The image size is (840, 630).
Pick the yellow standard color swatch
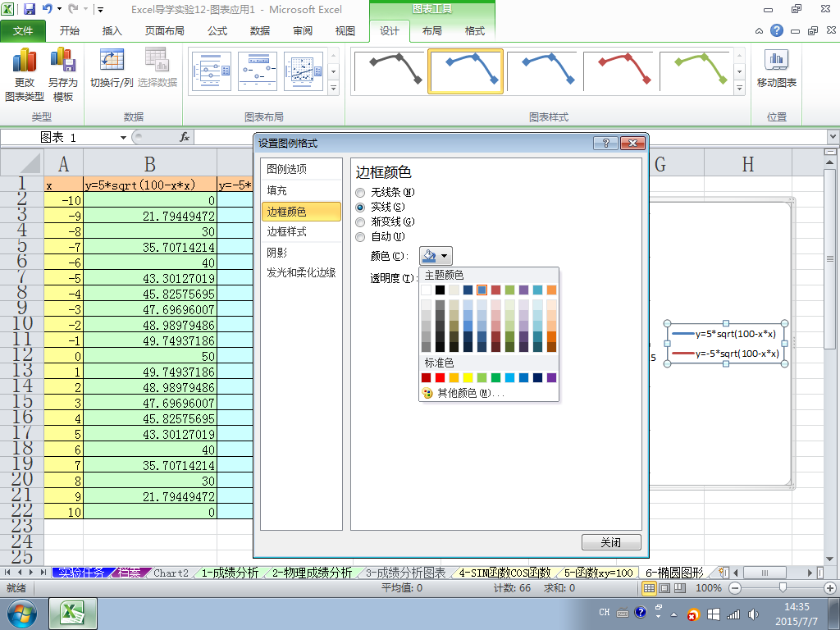click(468, 377)
